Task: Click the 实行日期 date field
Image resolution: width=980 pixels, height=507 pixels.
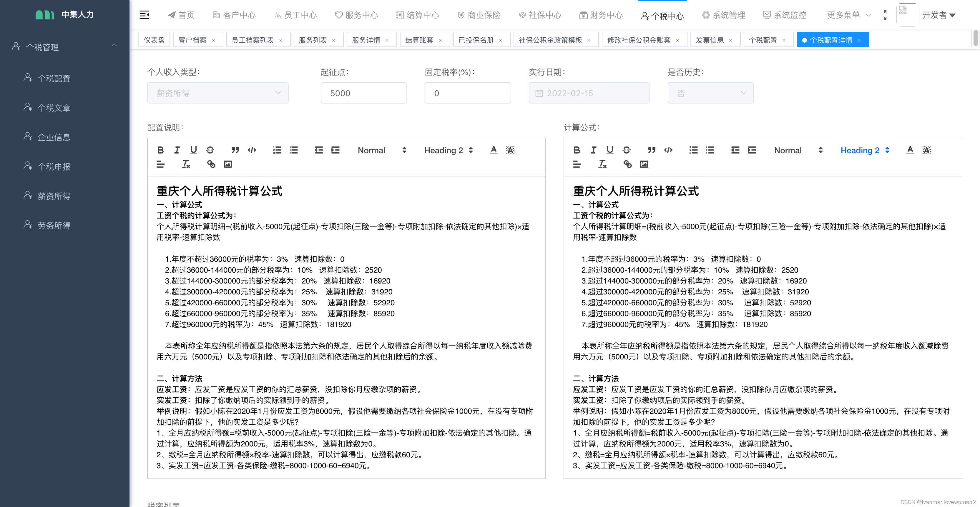Action: coord(589,93)
